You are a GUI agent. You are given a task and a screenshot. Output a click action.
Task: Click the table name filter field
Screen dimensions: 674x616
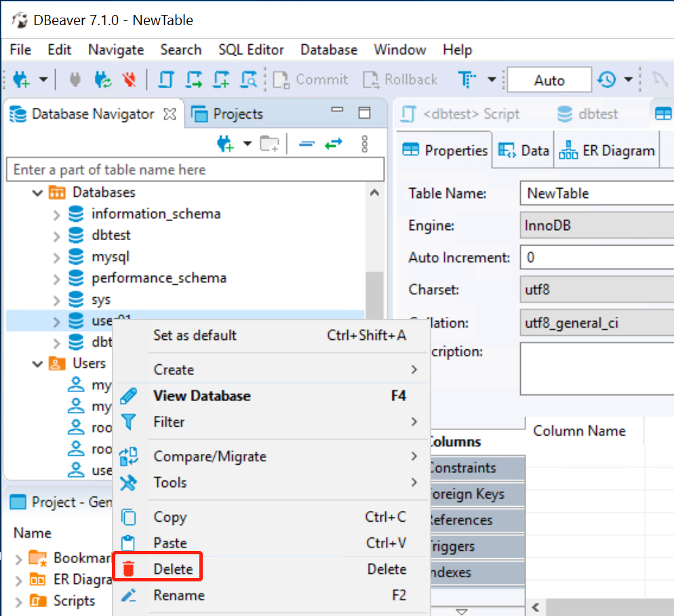(195, 169)
